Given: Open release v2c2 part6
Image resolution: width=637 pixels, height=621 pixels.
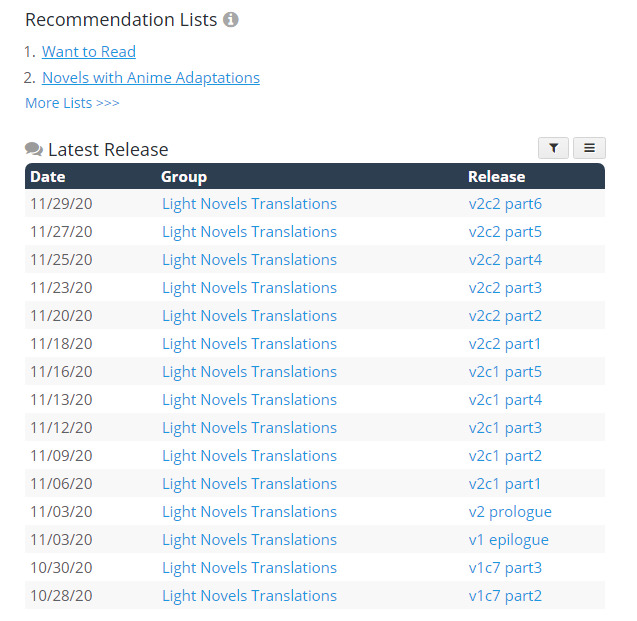Looking at the screenshot, I should point(505,204).
